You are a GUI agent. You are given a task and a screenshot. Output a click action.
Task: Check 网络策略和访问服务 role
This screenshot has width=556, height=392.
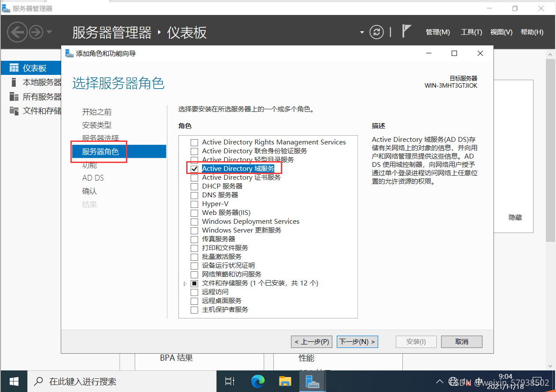pyautogui.click(x=194, y=274)
